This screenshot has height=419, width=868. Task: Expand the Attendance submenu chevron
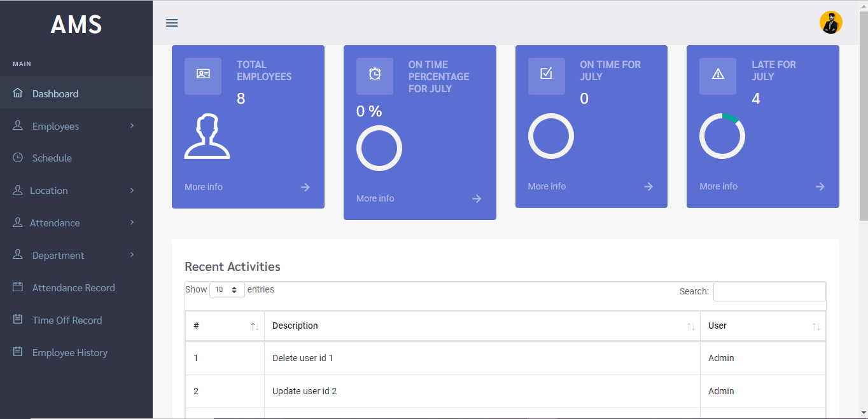pyautogui.click(x=132, y=222)
